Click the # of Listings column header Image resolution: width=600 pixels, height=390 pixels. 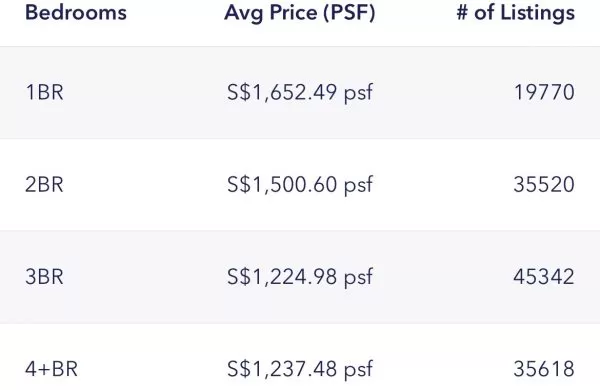pos(516,13)
